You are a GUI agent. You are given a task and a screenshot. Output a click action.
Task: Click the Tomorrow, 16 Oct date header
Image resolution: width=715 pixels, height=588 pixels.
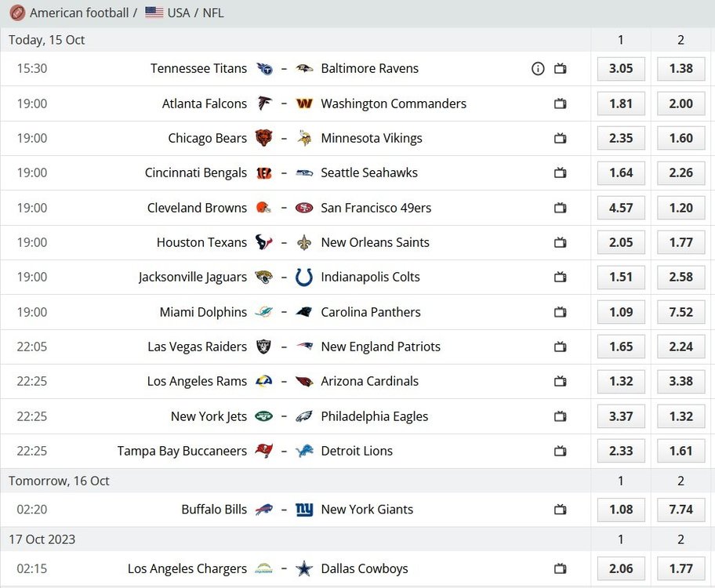click(x=59, y=481)
